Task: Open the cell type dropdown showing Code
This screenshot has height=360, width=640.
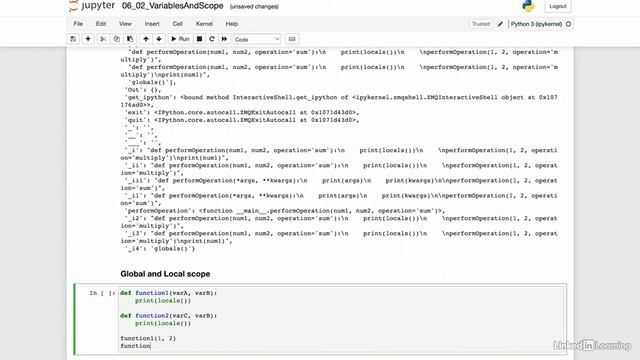Action: tap(257, 40)
